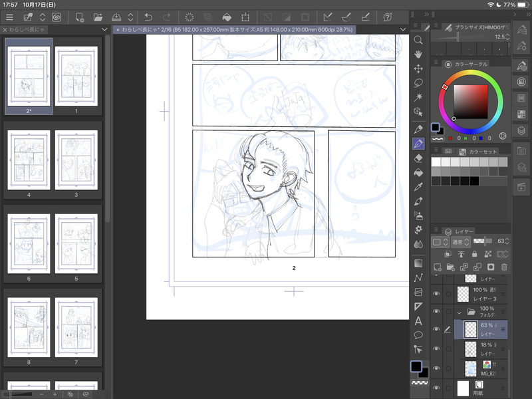
Task: Click the paint bucket Fill command icon
Action: [x=227, y=17]
